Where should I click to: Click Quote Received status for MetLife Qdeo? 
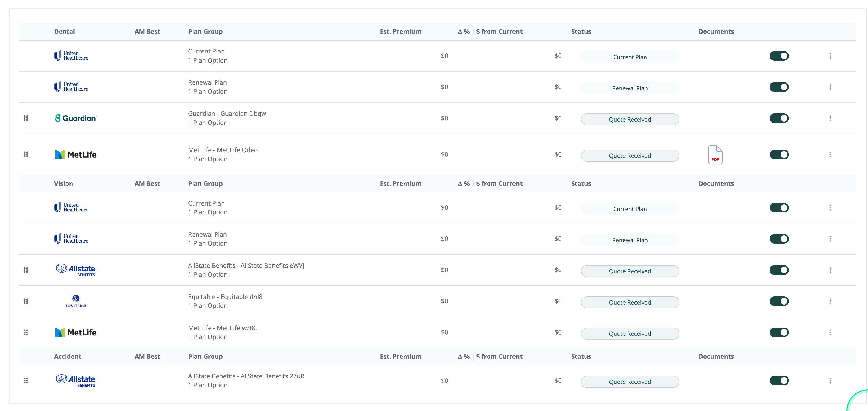[x=629, y=156]
